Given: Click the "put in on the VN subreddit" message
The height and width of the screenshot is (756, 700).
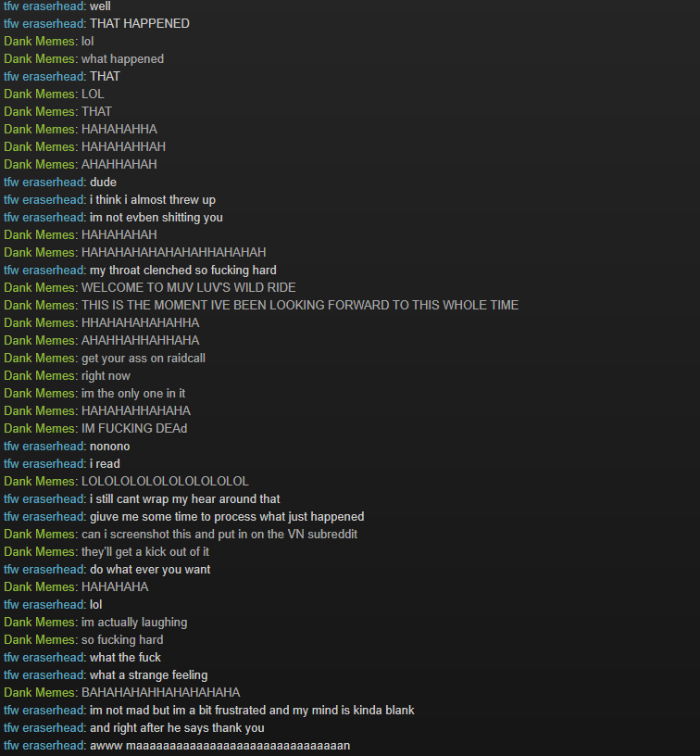Looking at the screenshot, I should tap(219, 535).
